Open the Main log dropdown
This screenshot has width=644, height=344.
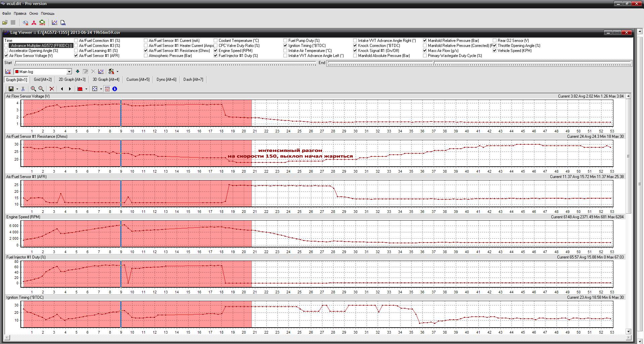pyautogui.click(x=69, y=71)
